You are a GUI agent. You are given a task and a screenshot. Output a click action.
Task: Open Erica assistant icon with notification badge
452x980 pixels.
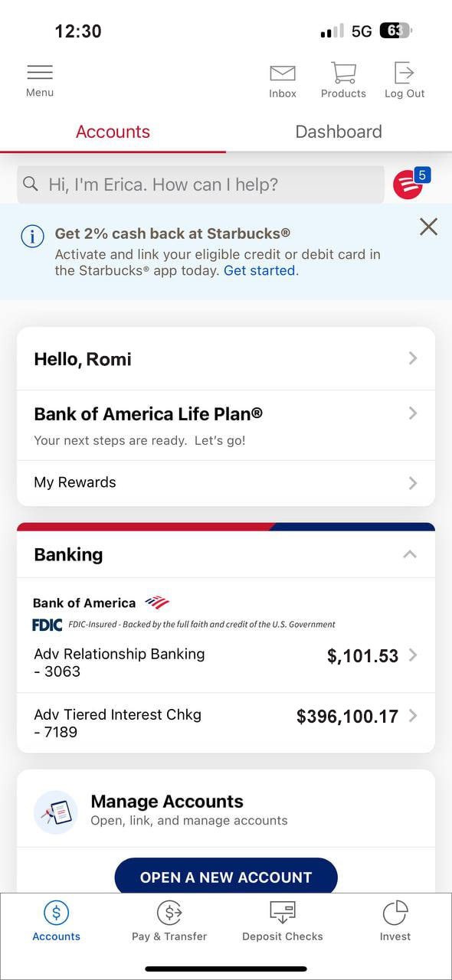click(x=411, y=184)
